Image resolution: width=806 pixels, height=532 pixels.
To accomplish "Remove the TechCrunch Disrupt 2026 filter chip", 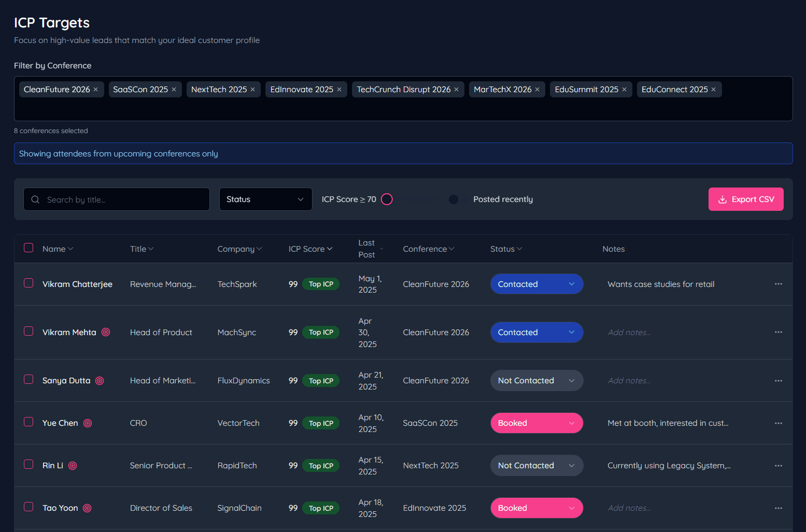I will pos(456,90).
